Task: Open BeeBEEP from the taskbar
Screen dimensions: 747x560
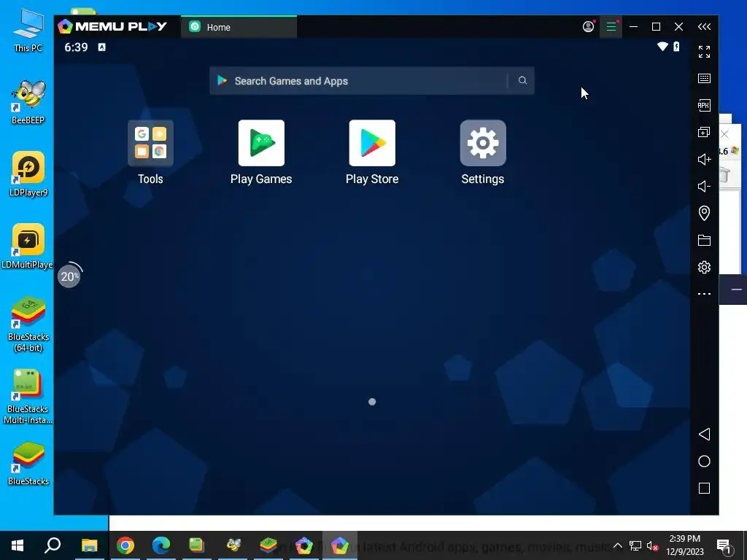Action: point(233,545)
